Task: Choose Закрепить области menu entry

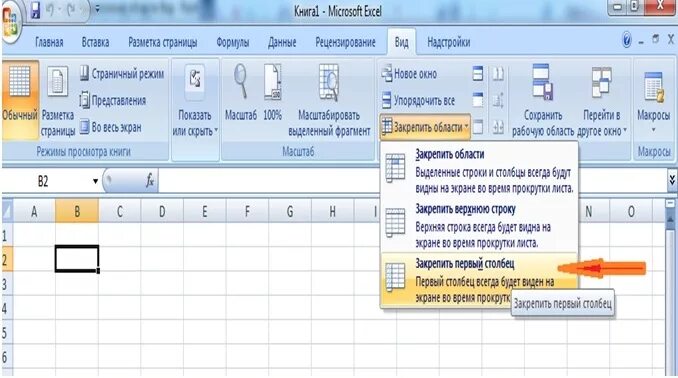Action: [x=479, y=170]
